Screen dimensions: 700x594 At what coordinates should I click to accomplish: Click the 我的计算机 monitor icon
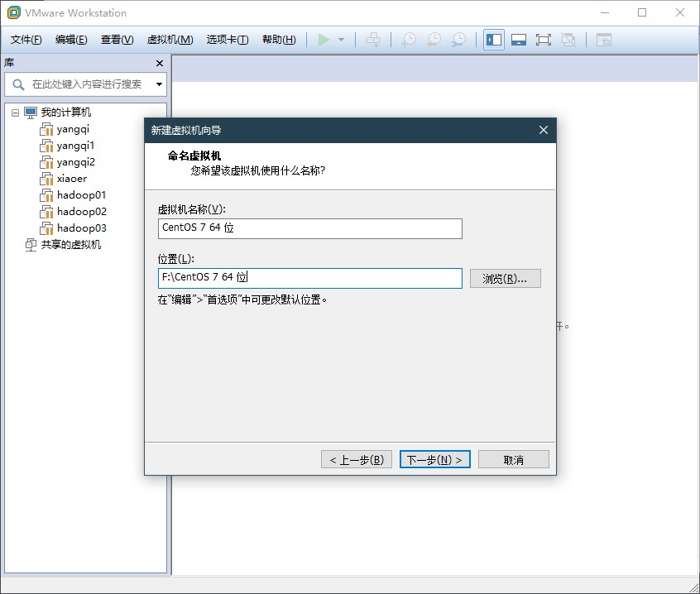(x=31, y=113)
